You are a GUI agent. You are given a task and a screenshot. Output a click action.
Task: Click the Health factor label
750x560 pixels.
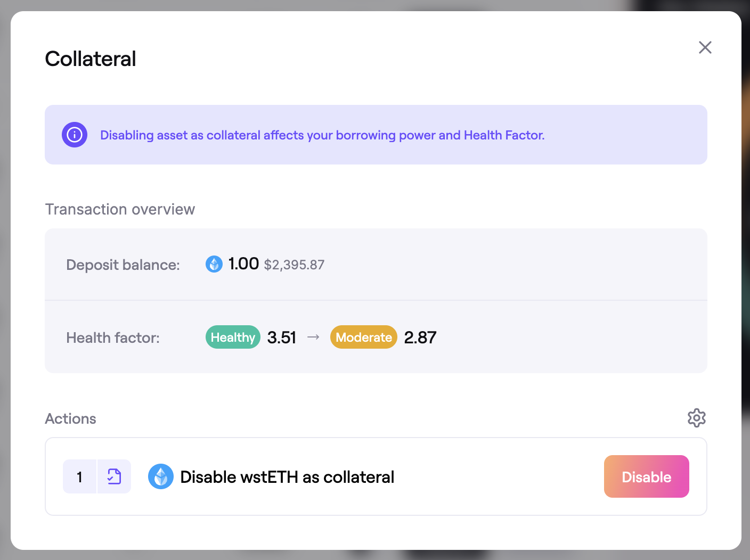[x=113, y=337]
